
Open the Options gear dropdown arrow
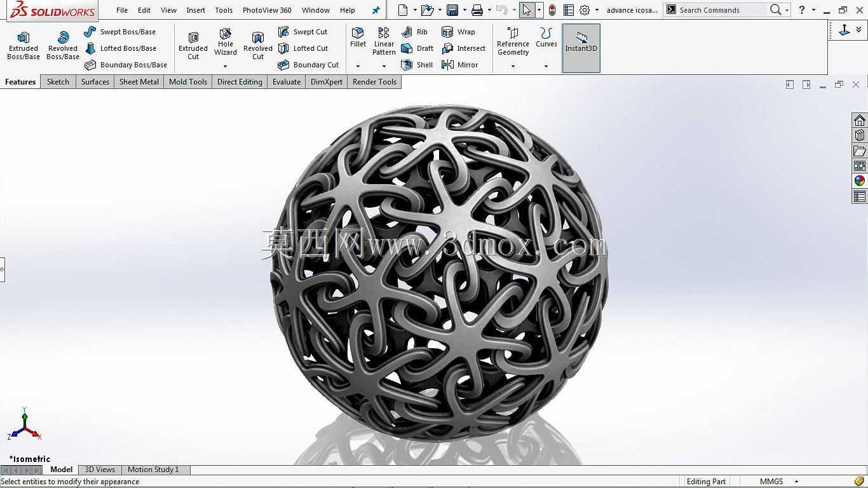pos(597,10)
